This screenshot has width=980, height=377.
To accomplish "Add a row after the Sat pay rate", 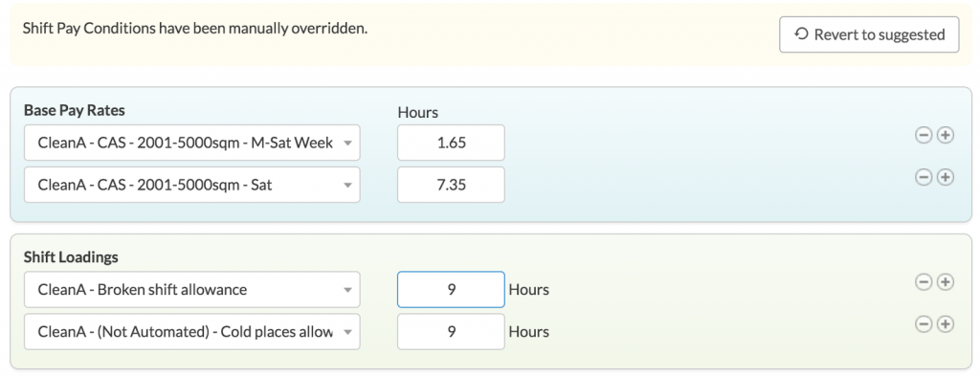I will click(946, 178).
